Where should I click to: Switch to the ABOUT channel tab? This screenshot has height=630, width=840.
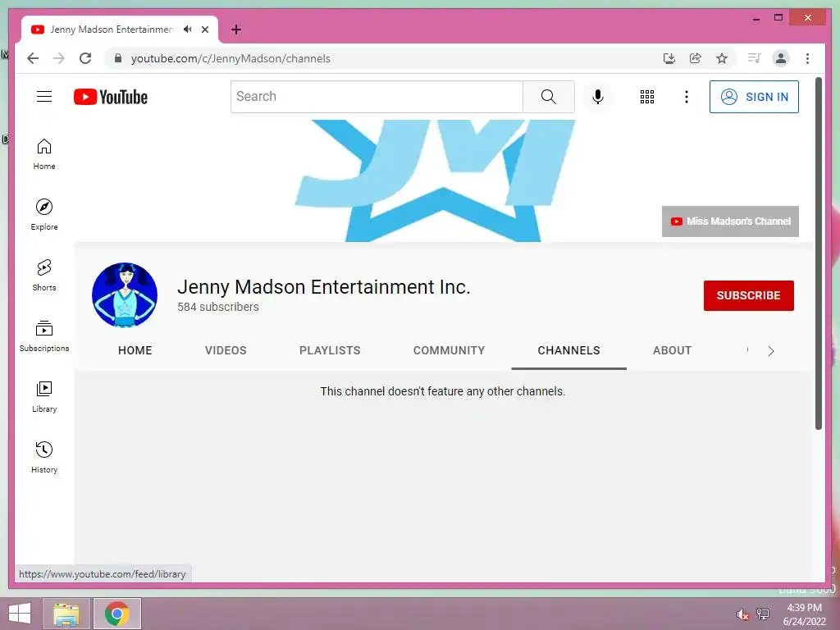673,350
